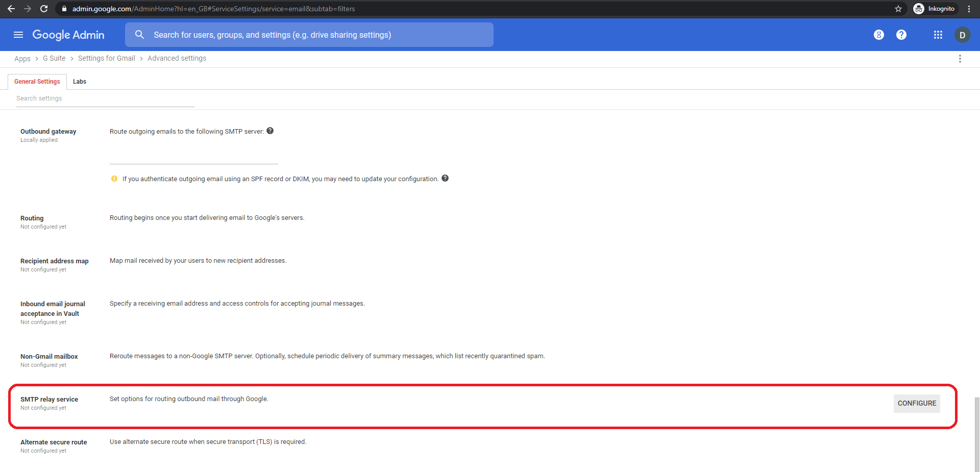The height and width of the screenshot is (472, 980).
Task: Show help for outbound SMTP server
Action: [x=270, y=131]
